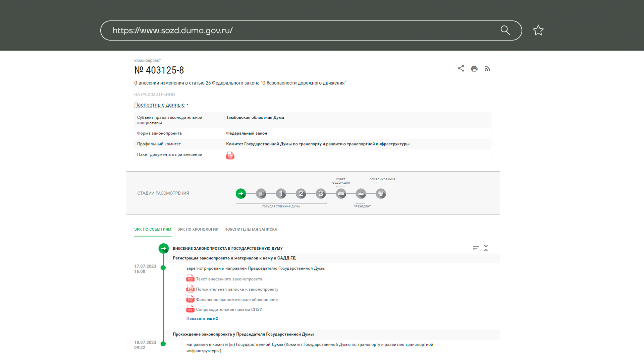Viewport: 644px width, 362px height.
Task: Collapse Паспортные данные section
Action: pos(161,105)
